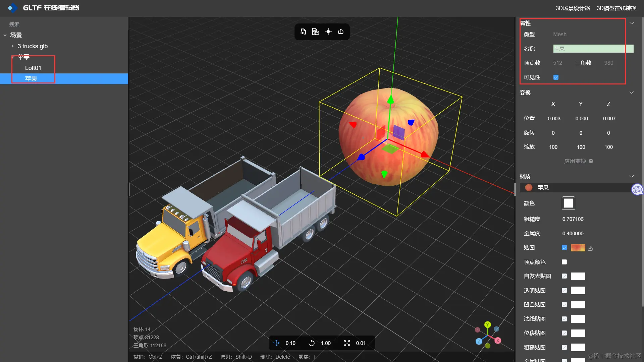Click the export upload icon in toolbar
644x362 pixels.
click(x=341, y=32)
